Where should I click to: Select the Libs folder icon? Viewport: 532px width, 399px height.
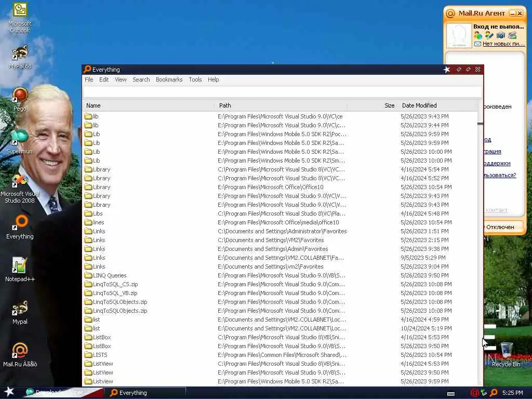pyautogui.click(x=88, y=214)
